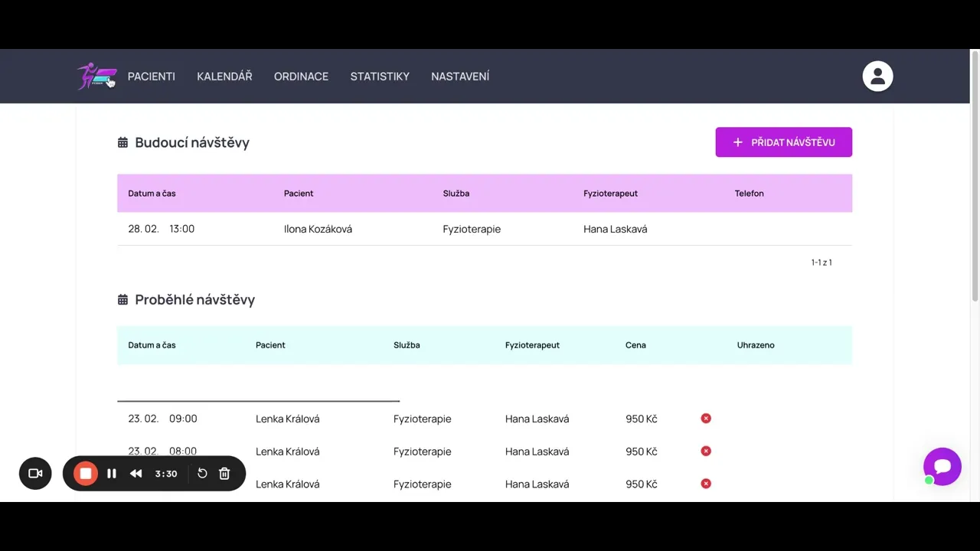Click the 28. 02. 13:00 visit date
The image size is (980, 551).
point(161,229)
